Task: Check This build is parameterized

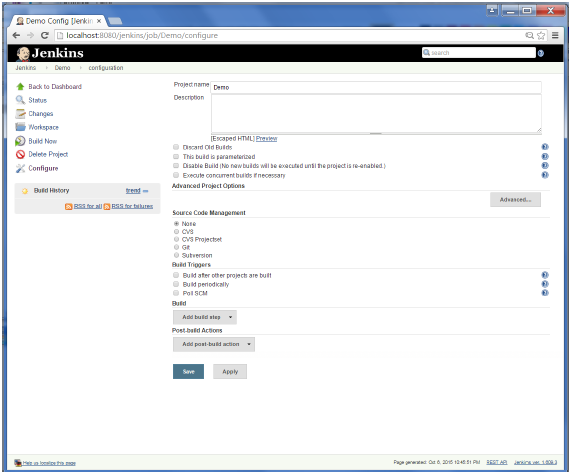Action: pos(176,157)
